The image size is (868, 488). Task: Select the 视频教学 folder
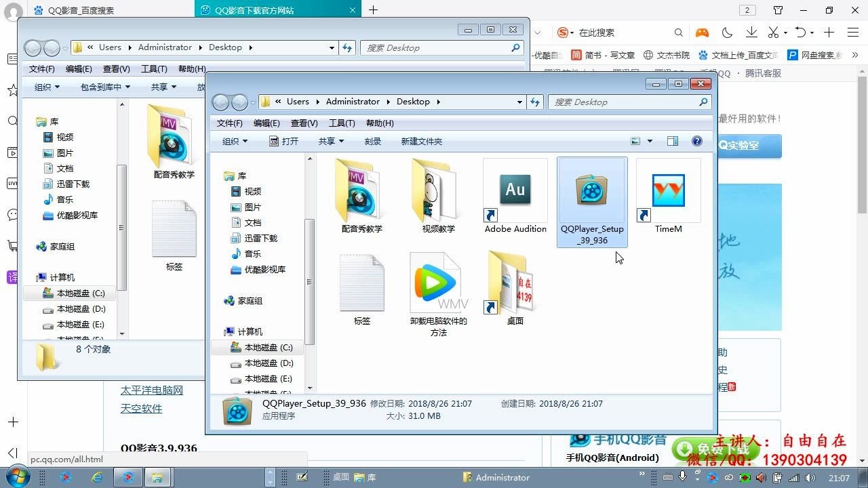438,197
